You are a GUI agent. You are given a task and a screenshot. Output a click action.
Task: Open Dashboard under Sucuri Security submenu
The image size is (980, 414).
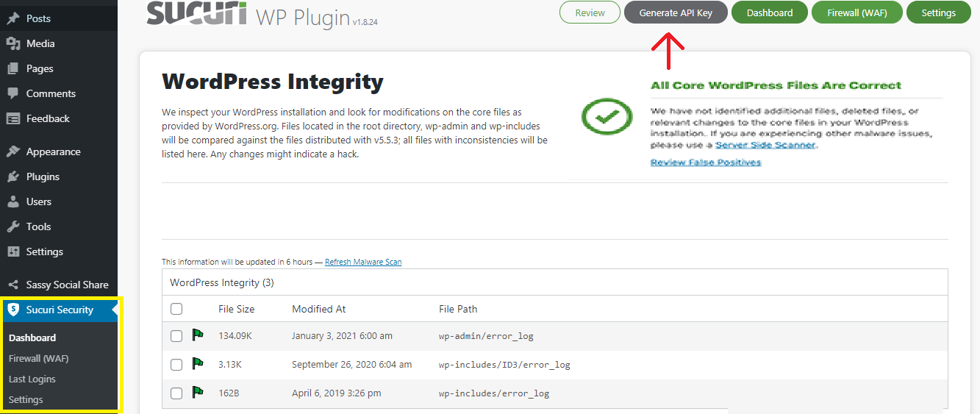tap(32, 338)
